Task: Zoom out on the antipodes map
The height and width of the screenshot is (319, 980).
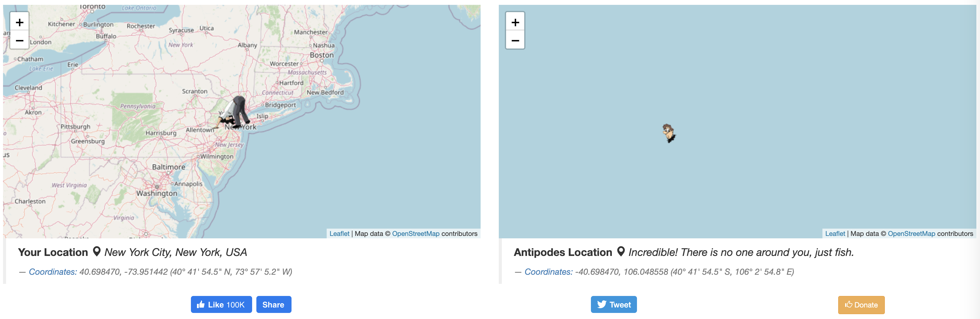Action: [515, 40]
